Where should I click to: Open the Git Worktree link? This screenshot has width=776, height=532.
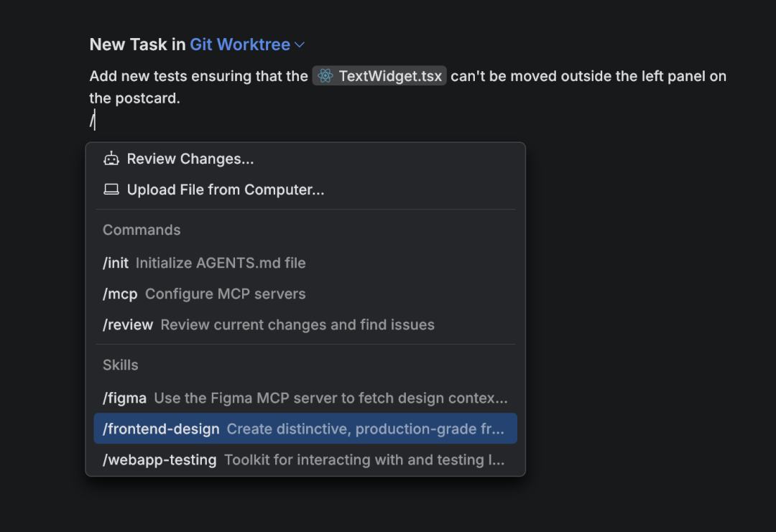(x=240, y=45)
